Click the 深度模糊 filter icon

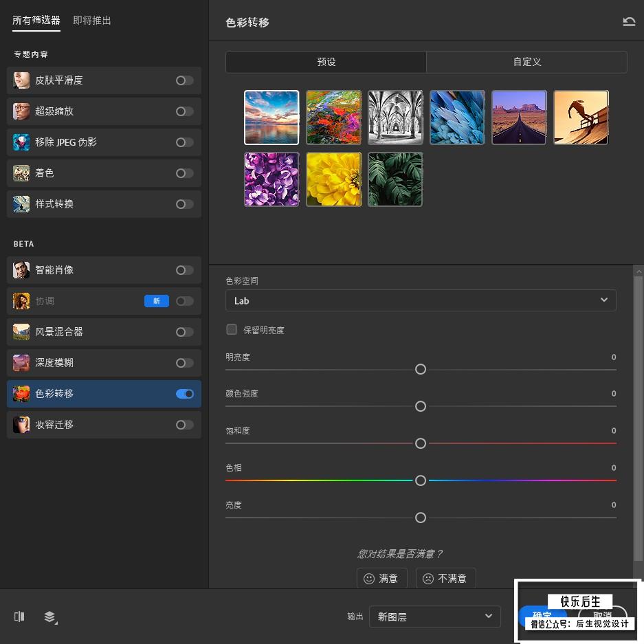tap(21, 363)
